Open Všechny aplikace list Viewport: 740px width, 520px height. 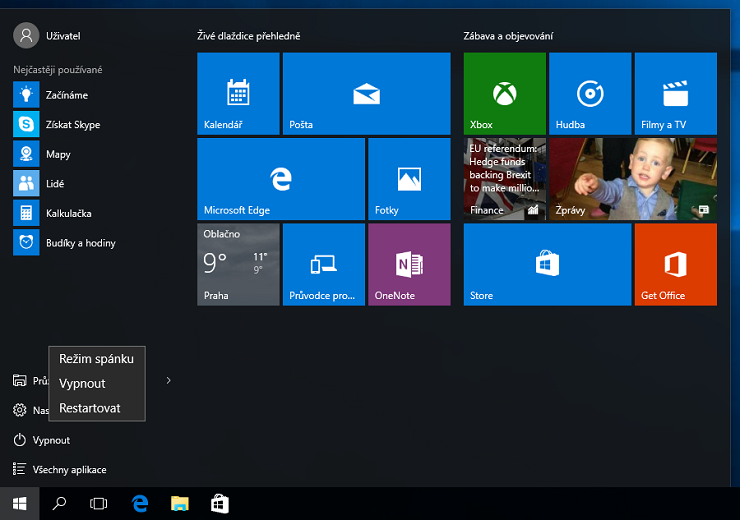pyautogui.click(x=69, y=469)
